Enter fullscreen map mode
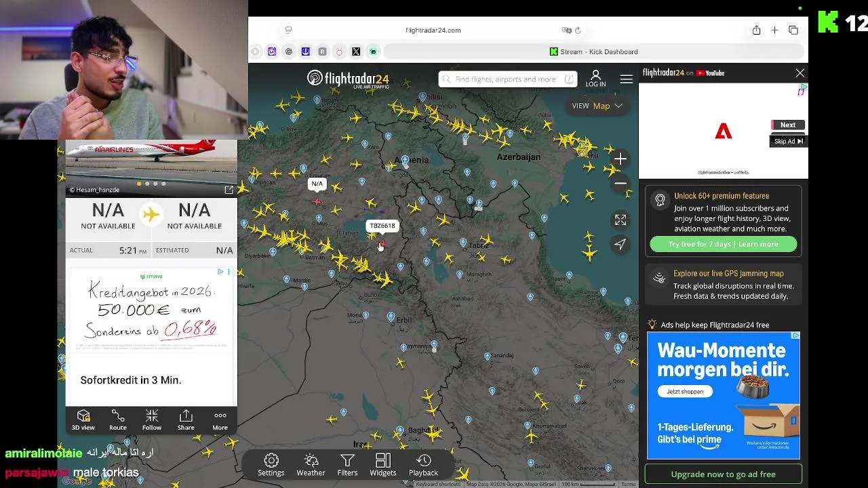The image size is (868, 488). tap(620, 220)
